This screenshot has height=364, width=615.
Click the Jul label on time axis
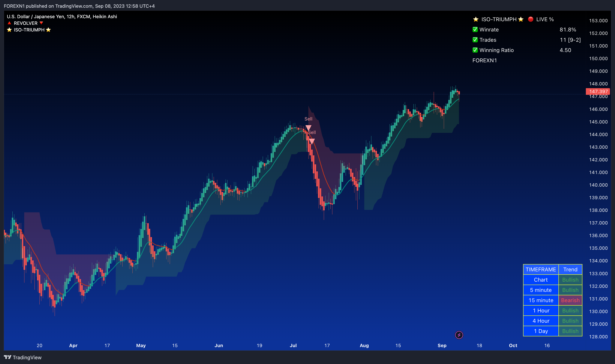(x=293, y=345)
